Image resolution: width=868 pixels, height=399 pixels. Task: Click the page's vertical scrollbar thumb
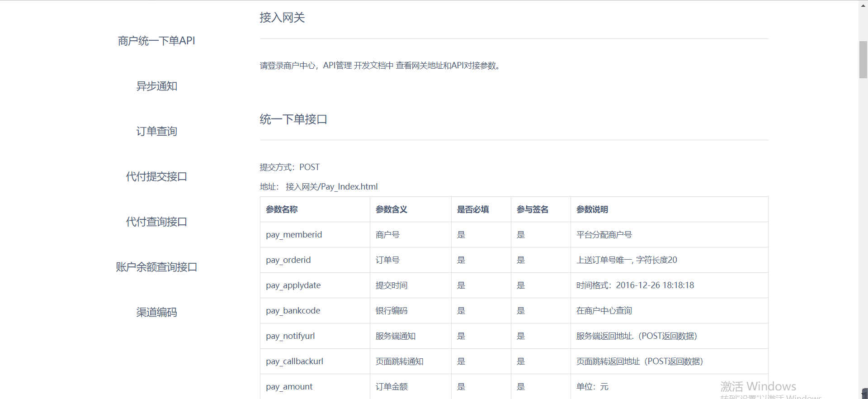pyautogui.click(x=863, y=59)
